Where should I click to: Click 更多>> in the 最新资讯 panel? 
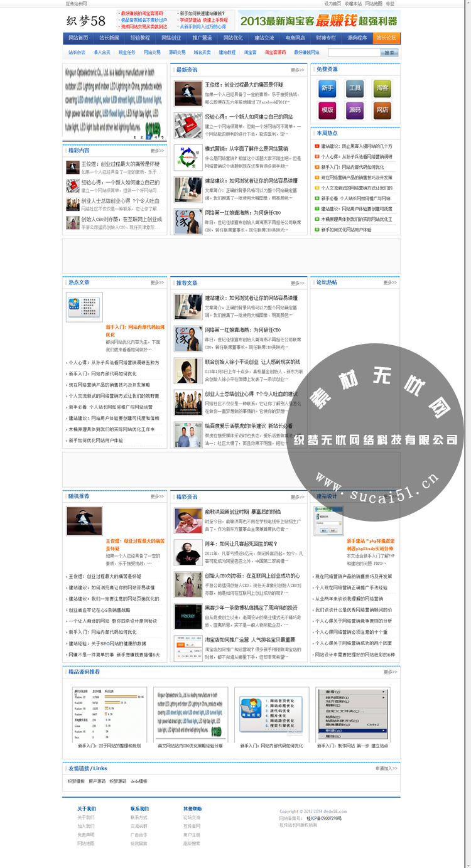(298, 70)
